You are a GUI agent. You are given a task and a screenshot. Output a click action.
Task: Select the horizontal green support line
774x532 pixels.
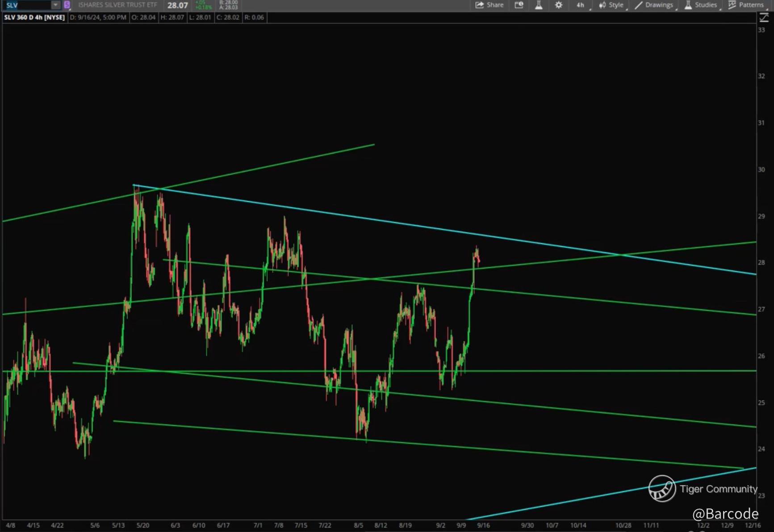(581, 371)
